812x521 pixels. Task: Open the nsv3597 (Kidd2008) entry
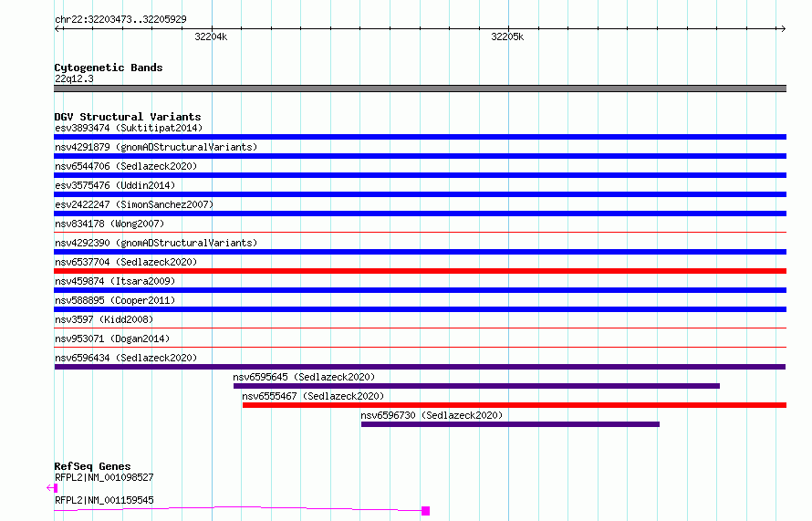pos(104,319)
